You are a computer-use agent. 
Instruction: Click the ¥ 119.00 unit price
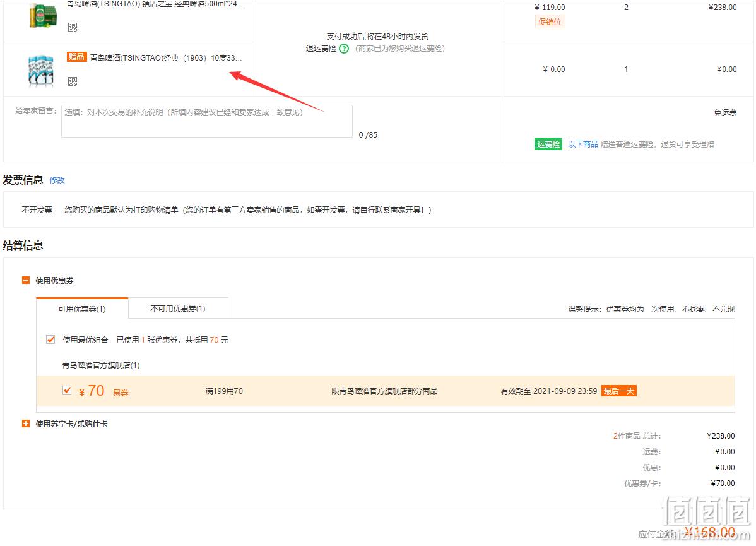(550, 7)
